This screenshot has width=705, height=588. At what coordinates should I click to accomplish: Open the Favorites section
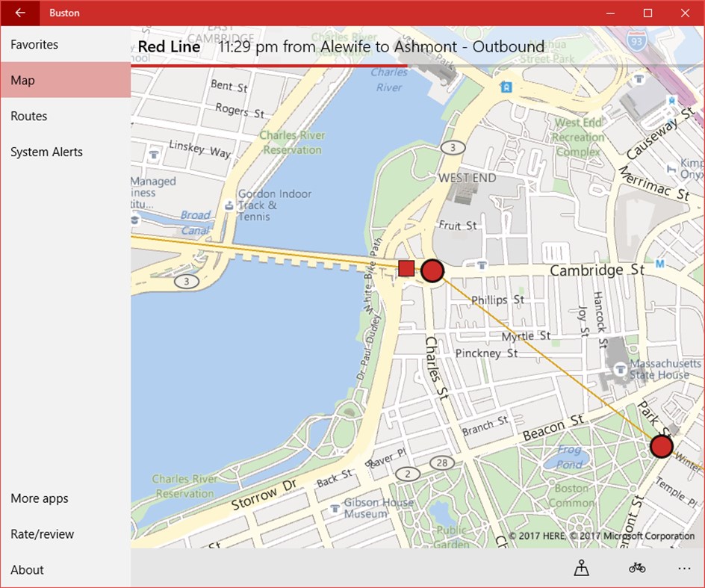[x=34, y=45]
